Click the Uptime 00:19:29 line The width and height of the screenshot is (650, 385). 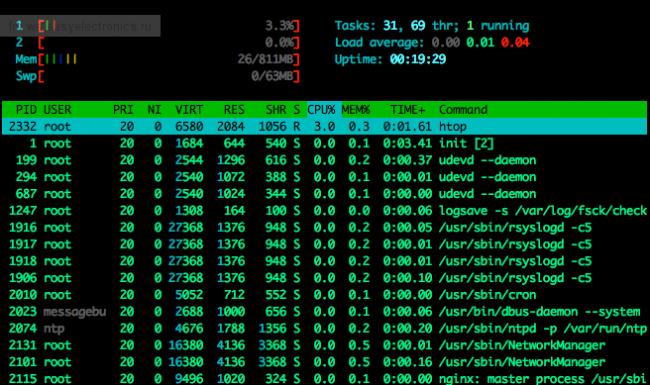(x=390, y=59)
